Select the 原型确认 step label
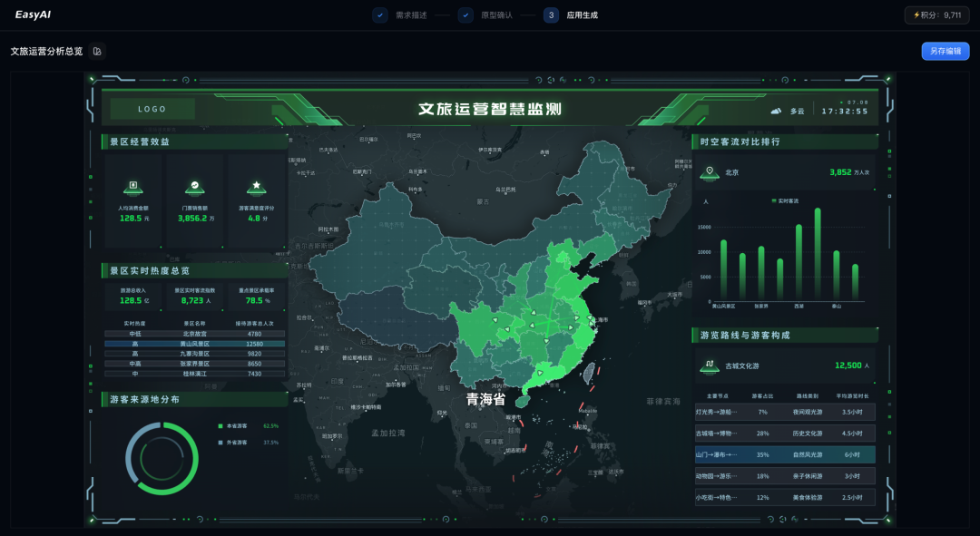Screen dimensions: 980x536 (x=497, y=15)
